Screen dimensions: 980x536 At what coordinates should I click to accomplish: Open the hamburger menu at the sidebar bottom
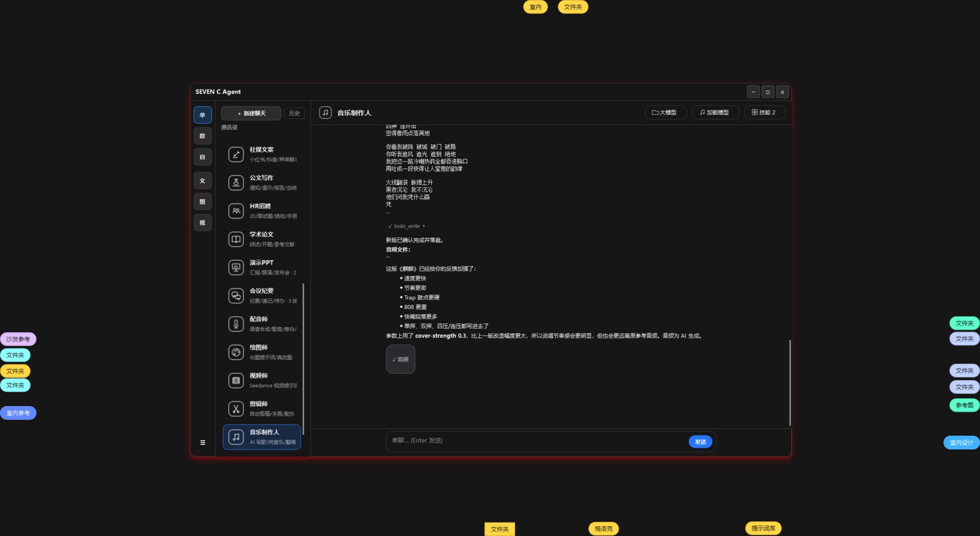[x=203, y=442]
